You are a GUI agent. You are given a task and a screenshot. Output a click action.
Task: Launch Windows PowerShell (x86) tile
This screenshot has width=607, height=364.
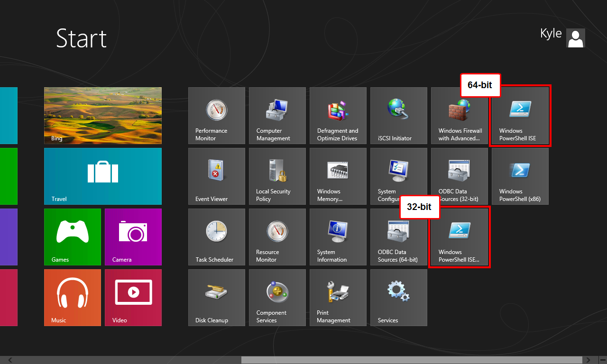pyautogui.click(x=520, y=176)
